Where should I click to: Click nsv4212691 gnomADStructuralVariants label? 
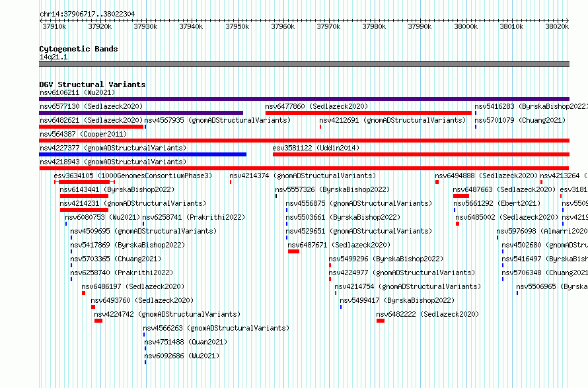[x=392, y=120]
